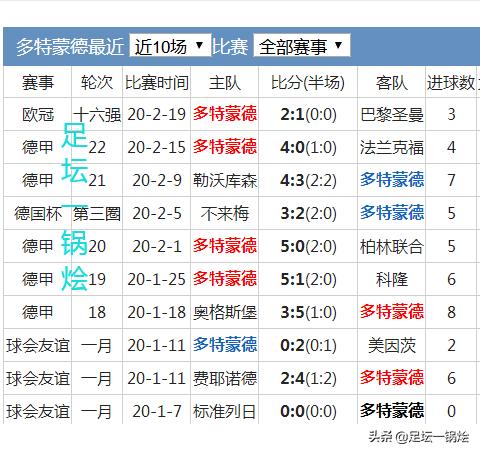The width and height of the screenshot is (480, 454).
Task: Open 勒沃库森 home team link
Action: coord(225,180)
